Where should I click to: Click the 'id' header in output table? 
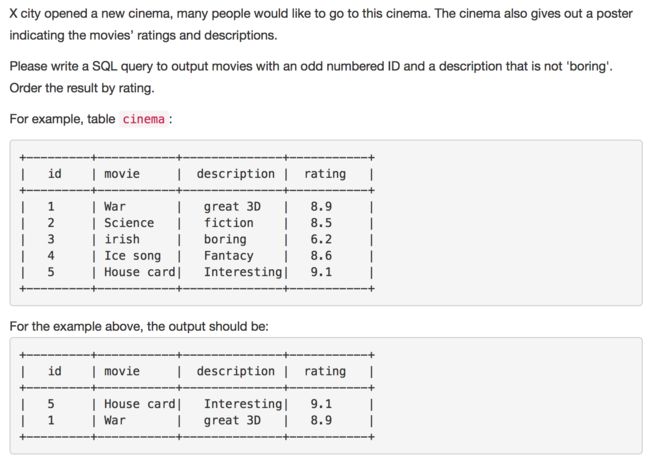[x=55, y=371]
